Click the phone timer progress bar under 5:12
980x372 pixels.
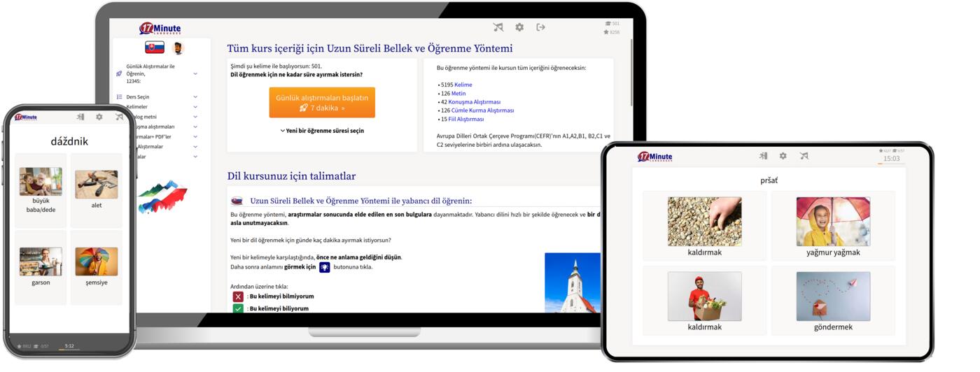tap(69, 350)
